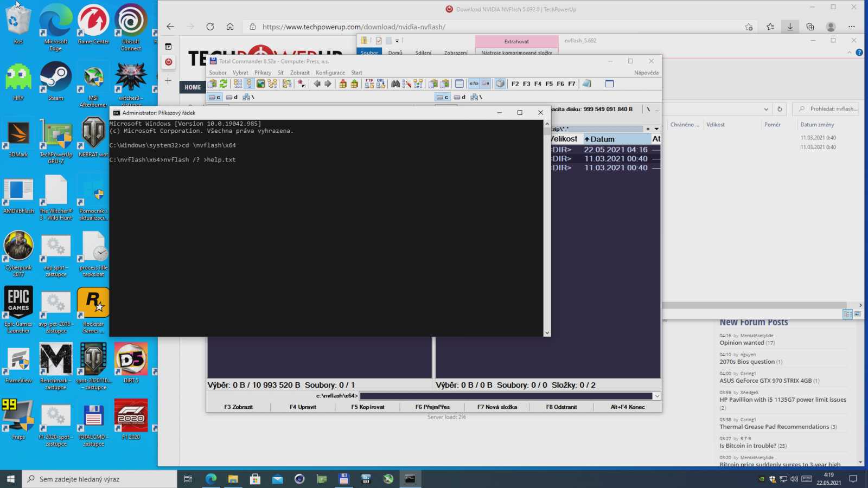Click Explorer search box 'Prohledat: nvflash'
The height and width of the screenshot is (488, 868).
coord(827,109)
